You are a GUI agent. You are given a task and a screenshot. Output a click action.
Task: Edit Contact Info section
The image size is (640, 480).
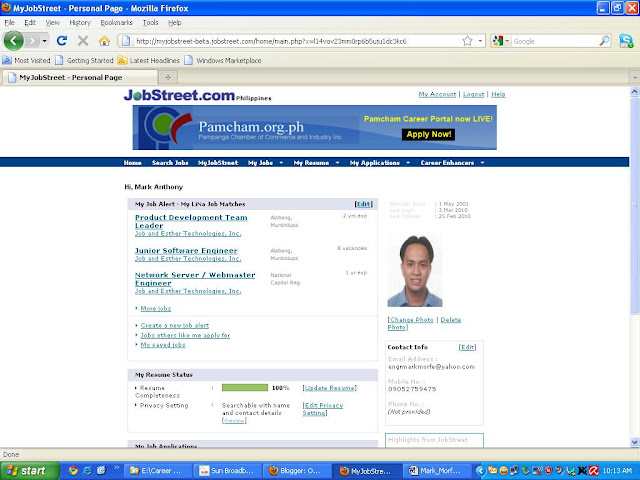click(467, 347)
